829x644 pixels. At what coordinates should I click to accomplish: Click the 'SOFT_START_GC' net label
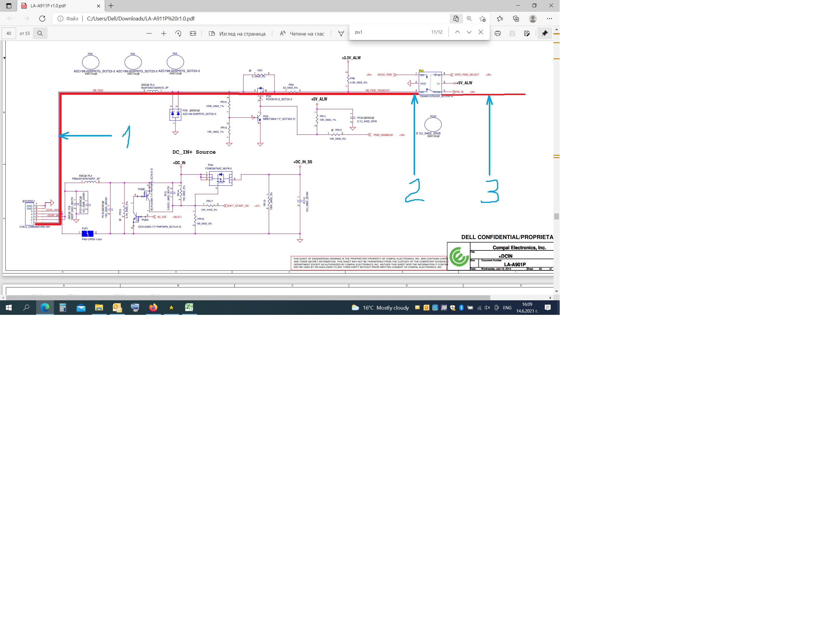[x=238, y=206]
